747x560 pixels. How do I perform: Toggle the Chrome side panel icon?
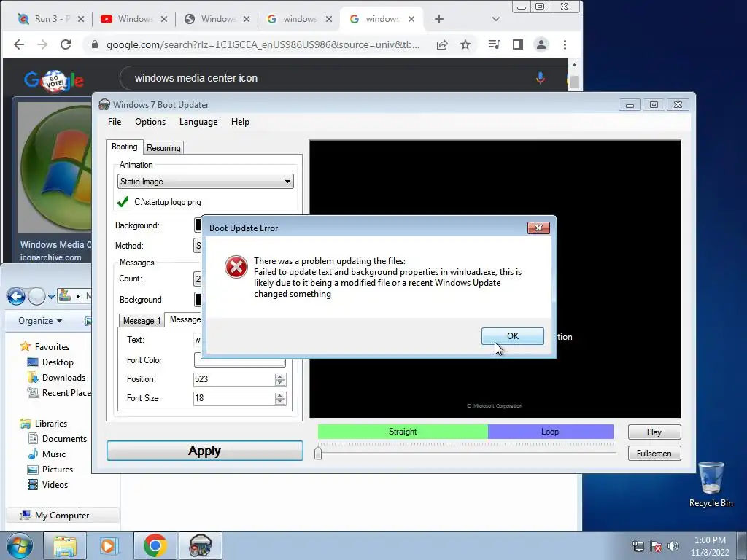point(518,44)
